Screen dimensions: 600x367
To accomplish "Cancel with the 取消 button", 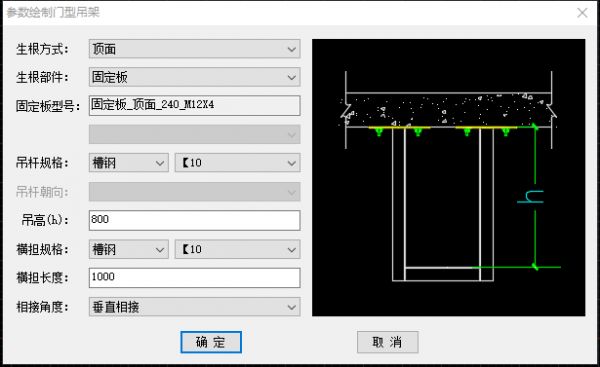I will (388, 342).
